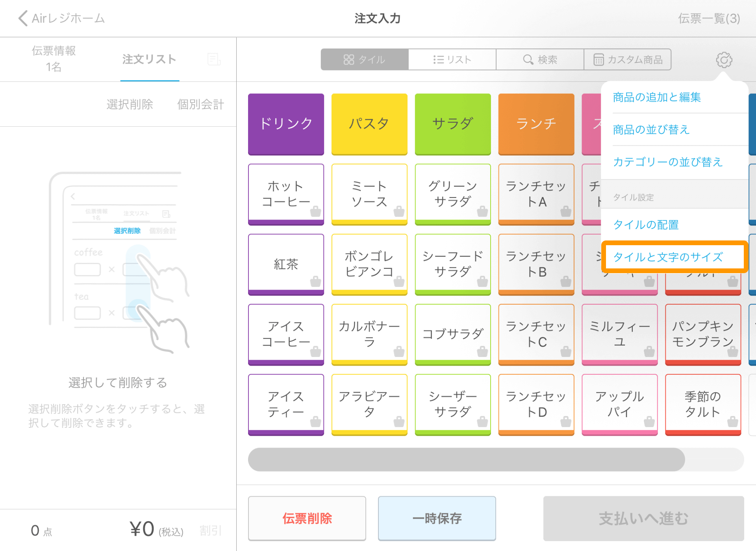Tap bag icon on アイスティー tile

point(315,422)
